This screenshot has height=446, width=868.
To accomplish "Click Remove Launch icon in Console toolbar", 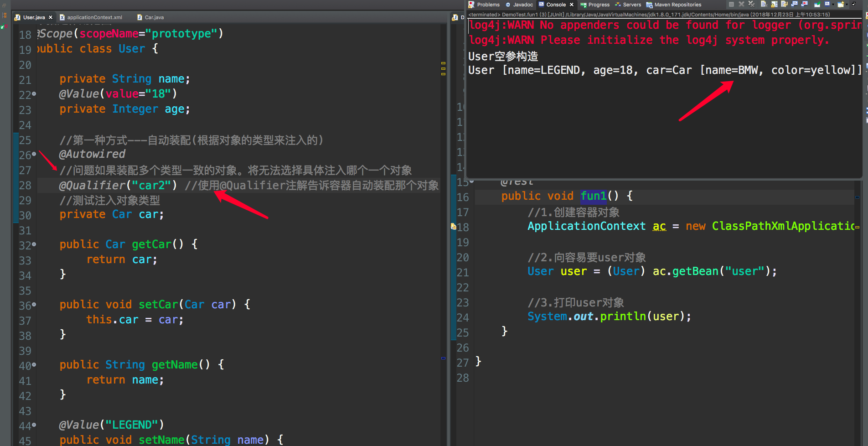I will pos(741,4).
